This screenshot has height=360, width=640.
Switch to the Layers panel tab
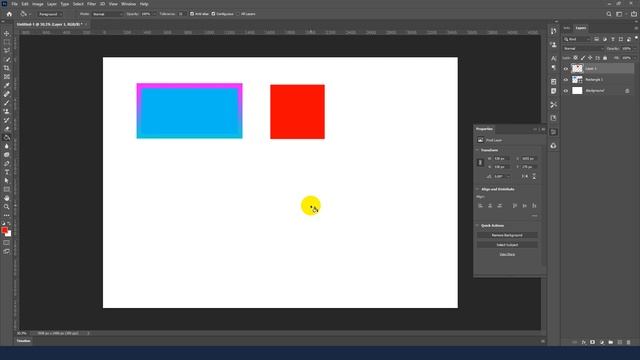580,28
